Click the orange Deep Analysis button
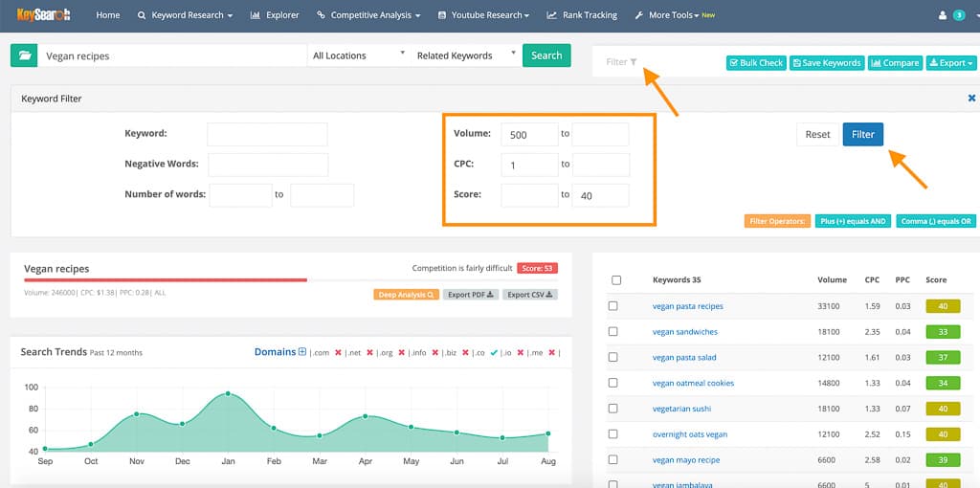 click(x=406, y=295)
